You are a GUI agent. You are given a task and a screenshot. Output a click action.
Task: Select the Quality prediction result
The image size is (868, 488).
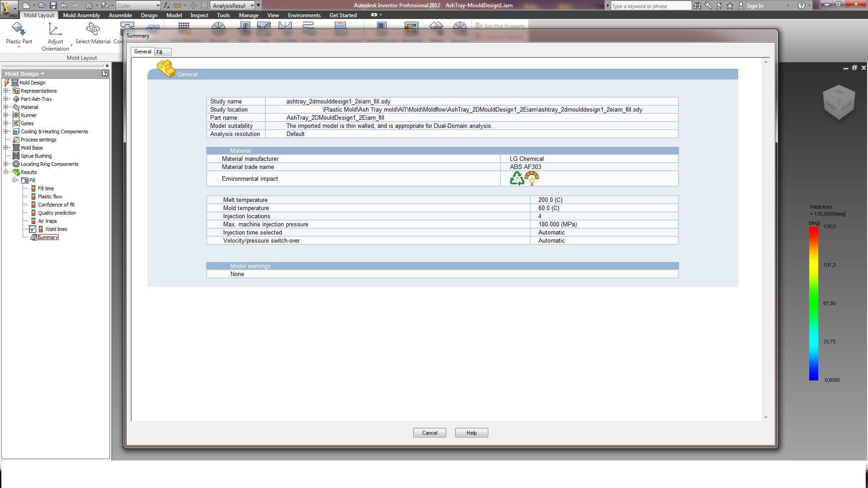click(x=57, y=213)
